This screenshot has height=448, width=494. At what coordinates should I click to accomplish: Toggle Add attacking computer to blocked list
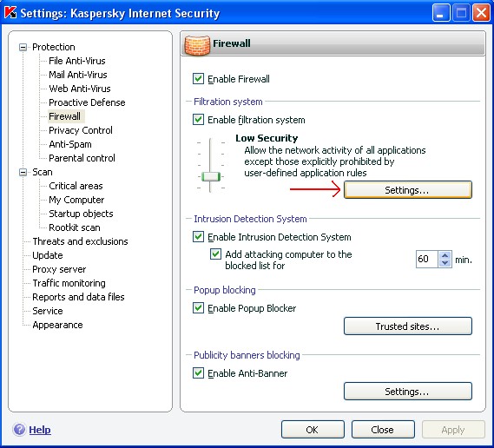pyautogui.click(x=216, y=254)
